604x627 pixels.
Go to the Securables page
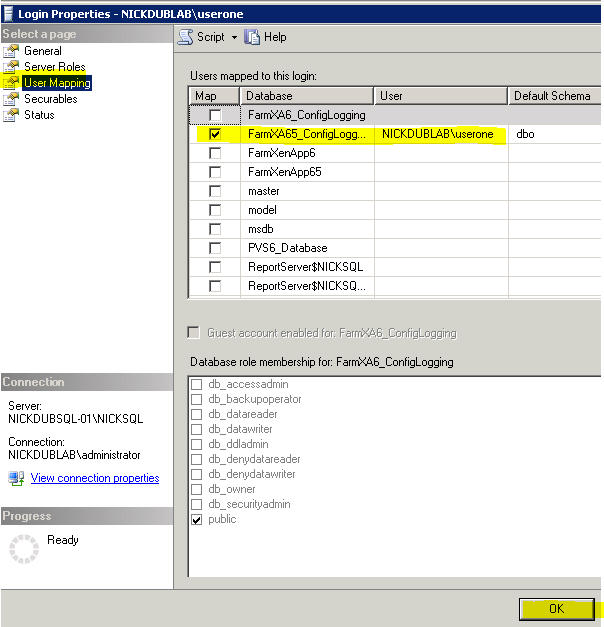(x=51, y=99)
